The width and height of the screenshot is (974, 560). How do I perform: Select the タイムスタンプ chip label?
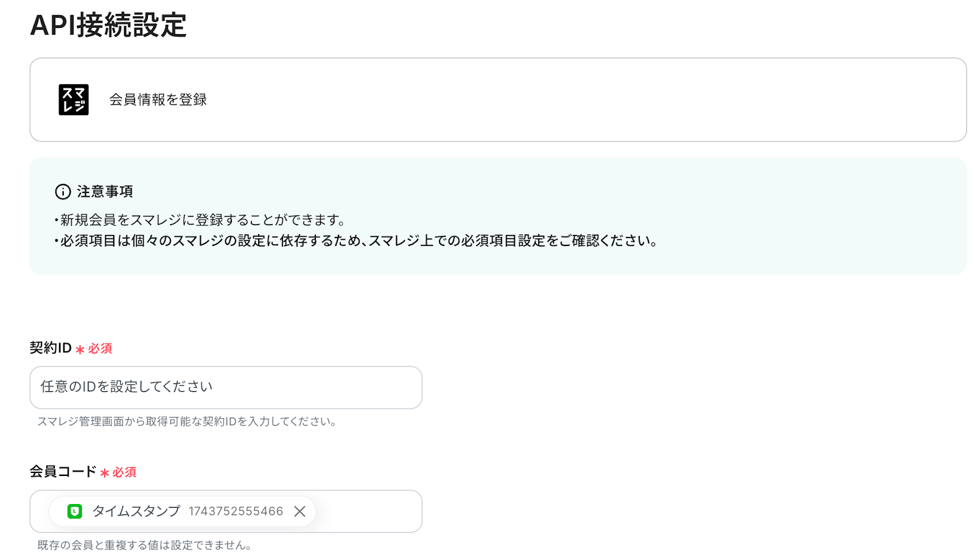point(136,511)
